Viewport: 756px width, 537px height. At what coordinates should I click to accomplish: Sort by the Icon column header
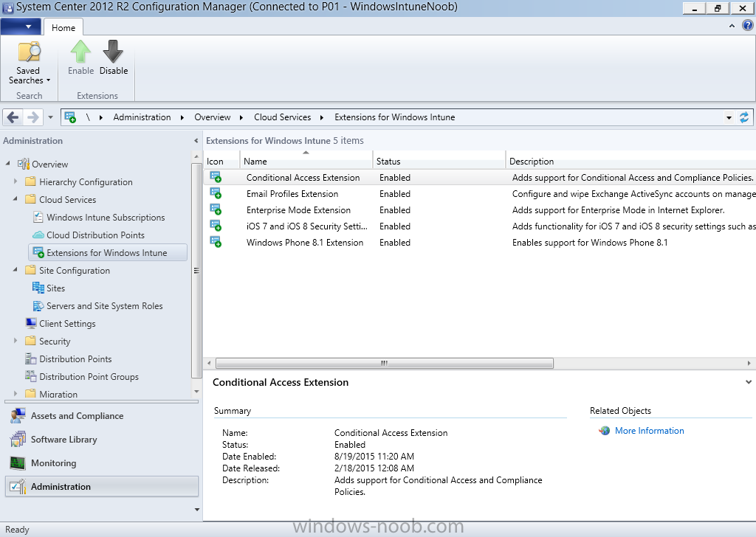[x=221, y=161]
